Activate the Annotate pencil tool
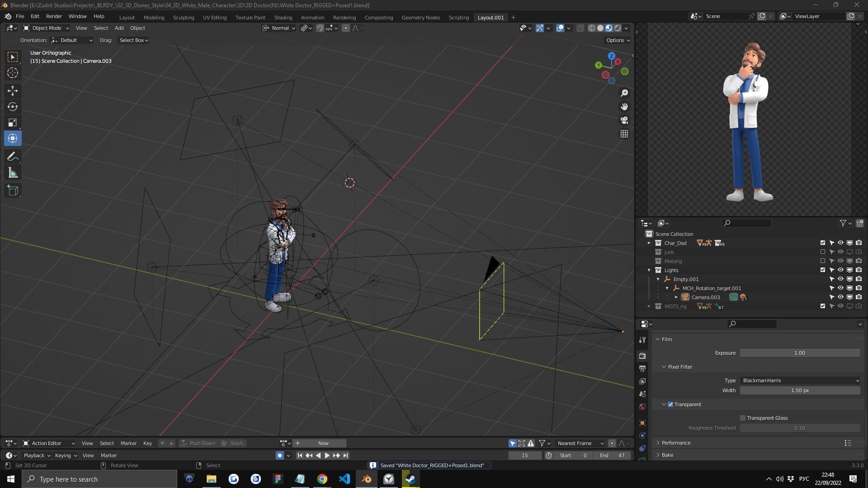The width and height of the screenshot is (868, 488). tap(13, 157)
